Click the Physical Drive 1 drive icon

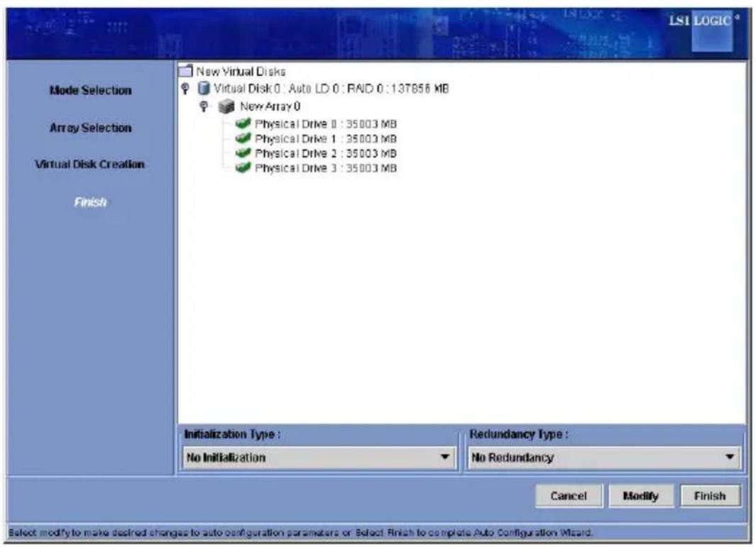243,138
